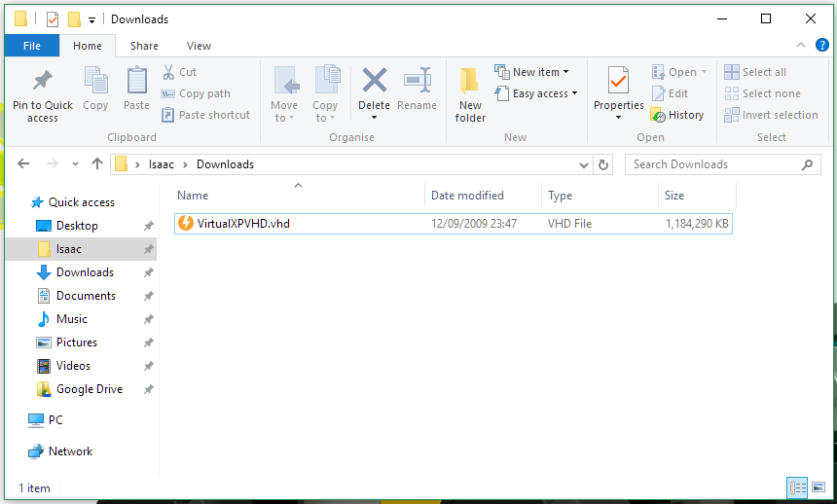Click Isaac in the address path
The width and height of the screenshot is (837, 504).
[x=162, y=164]
